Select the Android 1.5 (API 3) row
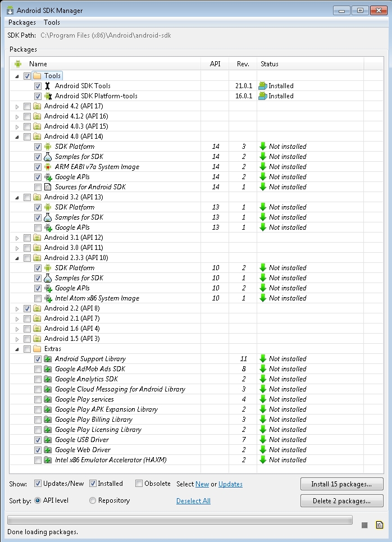The image size is (392, 542). [x=197, y=339]
